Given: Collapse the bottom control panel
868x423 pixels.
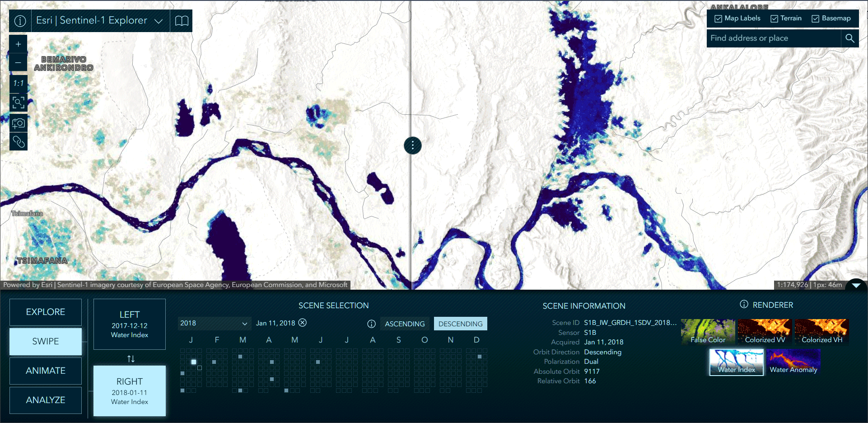Looking at the screenshot, I should pos(856,285).
